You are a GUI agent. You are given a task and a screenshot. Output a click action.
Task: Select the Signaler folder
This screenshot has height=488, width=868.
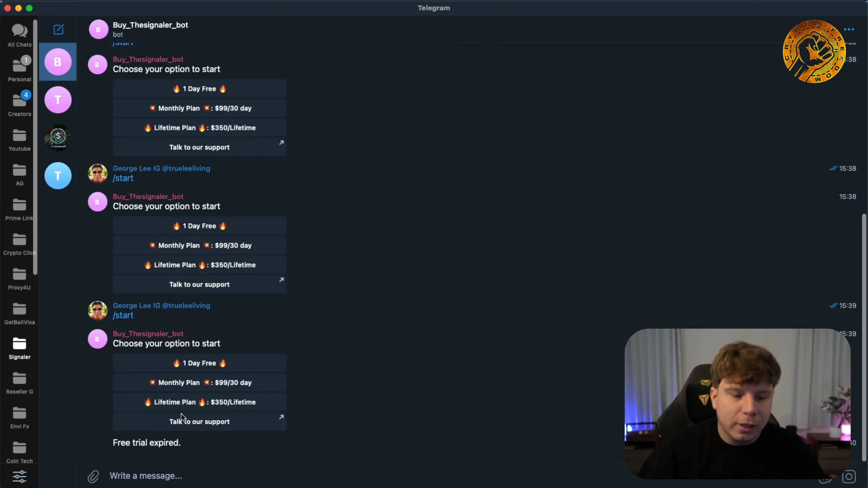point(19,348)
